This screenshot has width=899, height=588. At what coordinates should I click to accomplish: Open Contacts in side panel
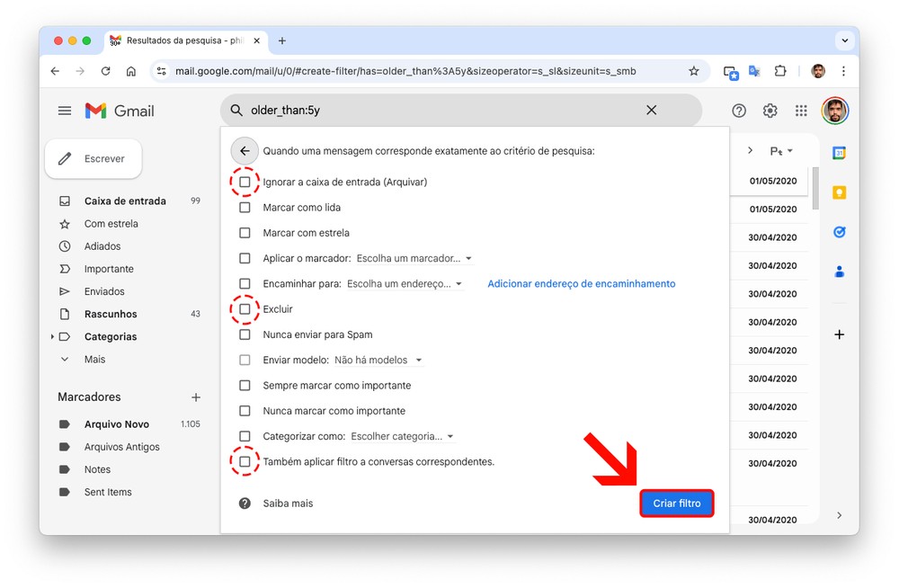pyautogui.click(x=839, y=272)
